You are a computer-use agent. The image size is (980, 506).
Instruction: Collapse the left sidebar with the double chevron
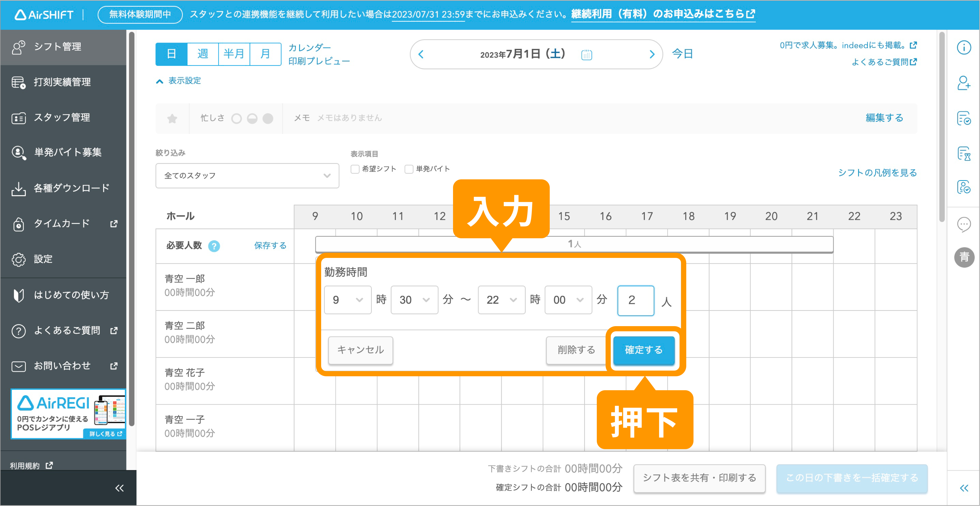(x=119, y=488)
